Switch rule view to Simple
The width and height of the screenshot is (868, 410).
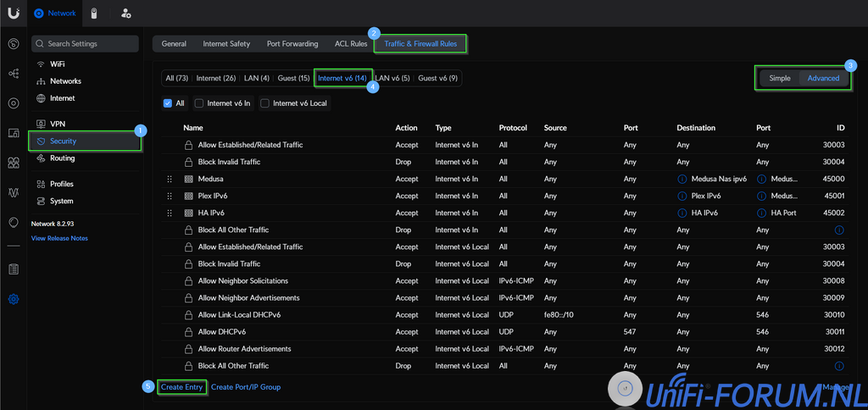tap(779, 78)
